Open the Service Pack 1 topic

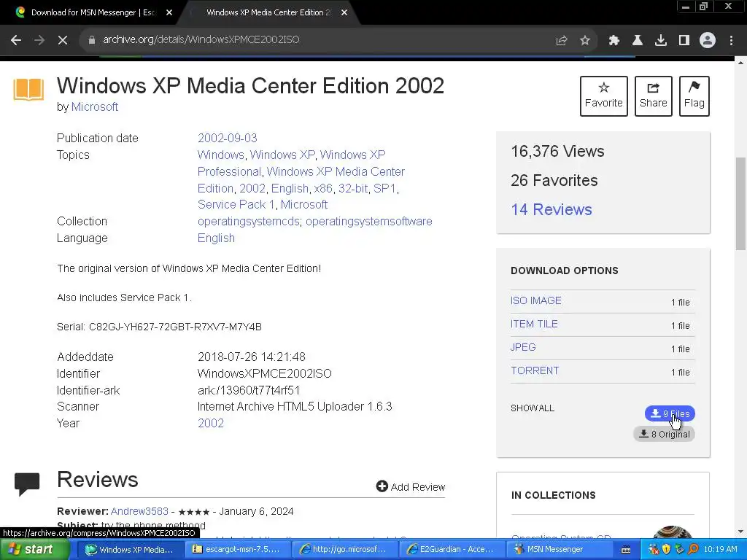[x=236, y=205]
